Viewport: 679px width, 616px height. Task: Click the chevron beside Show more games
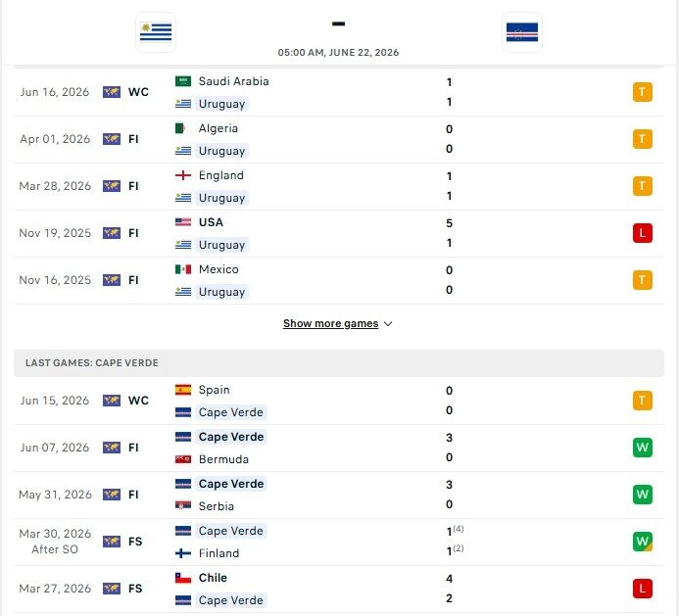pyautogui.click(x=388, y=324)
